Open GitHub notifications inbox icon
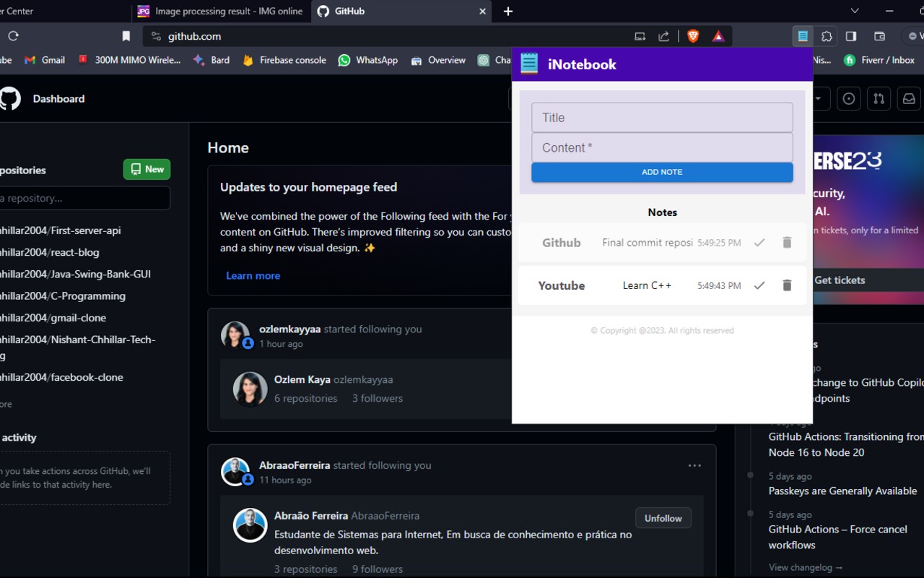The width and height of the screenshot is (924, 578). 909,99
